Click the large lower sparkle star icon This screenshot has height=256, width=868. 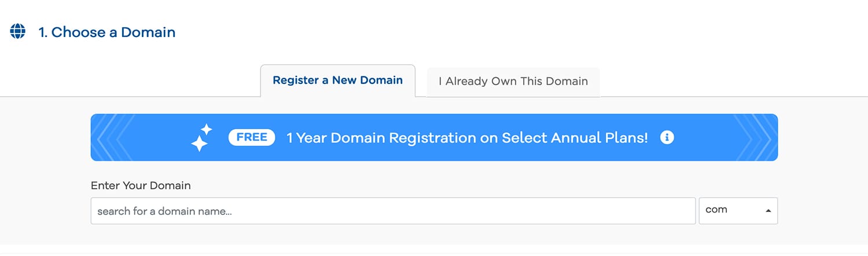pos(199,143)
